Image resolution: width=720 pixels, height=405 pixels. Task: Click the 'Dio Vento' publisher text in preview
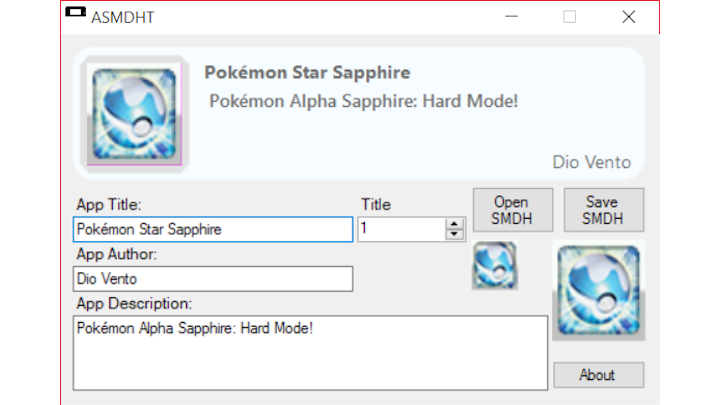[x=591, y=162]
